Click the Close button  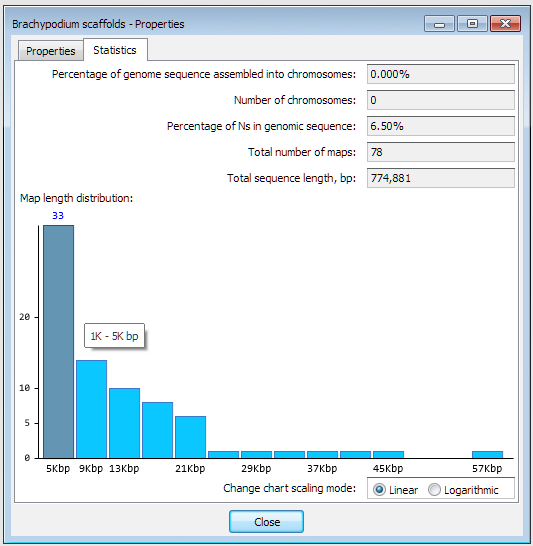click(x=266, y=522)
